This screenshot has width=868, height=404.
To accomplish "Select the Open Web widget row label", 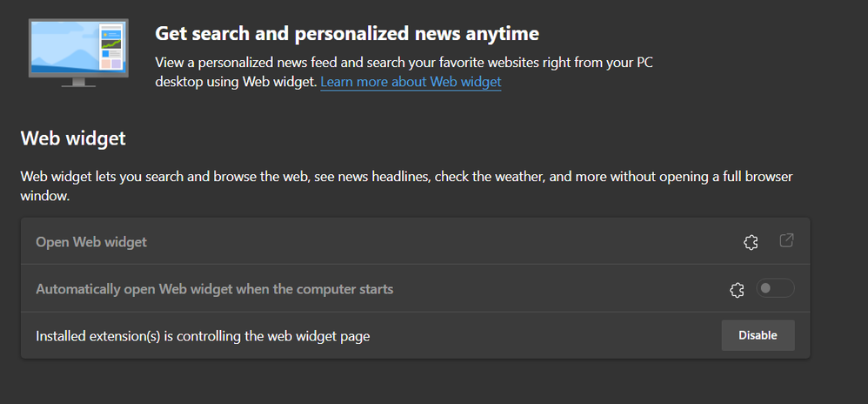I will (x=91, y=242).
